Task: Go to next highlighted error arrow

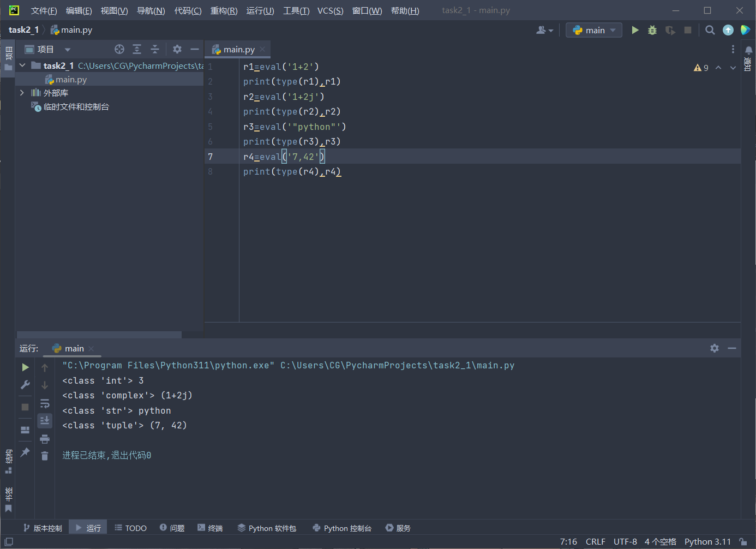Action: [733, 68]
